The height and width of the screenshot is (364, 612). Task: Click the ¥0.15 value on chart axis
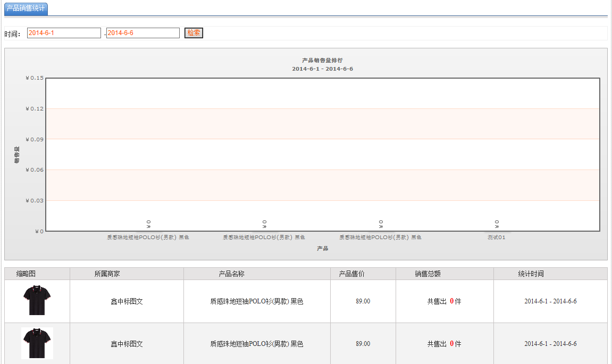coord(35,78)
